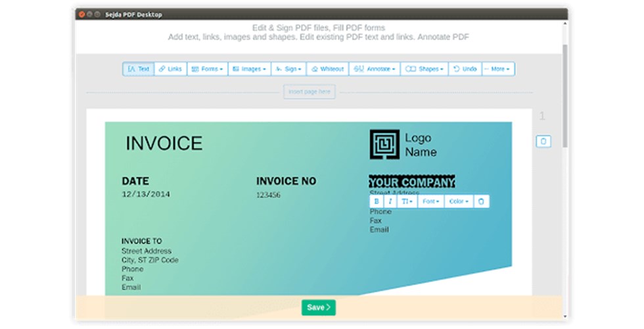Open the text Color picker
The width and height of the screenshot is (644, 329).
tap(458, 201)
